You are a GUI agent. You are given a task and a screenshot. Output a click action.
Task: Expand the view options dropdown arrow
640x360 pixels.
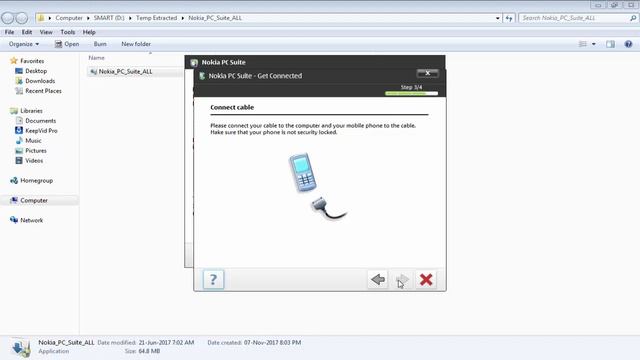[594, 44]
